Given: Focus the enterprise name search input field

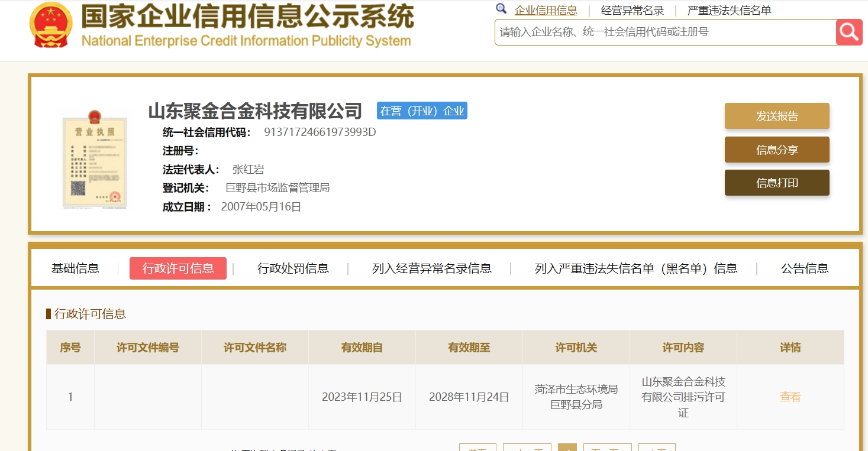Looking at the screenshot, I should [666, 32].
